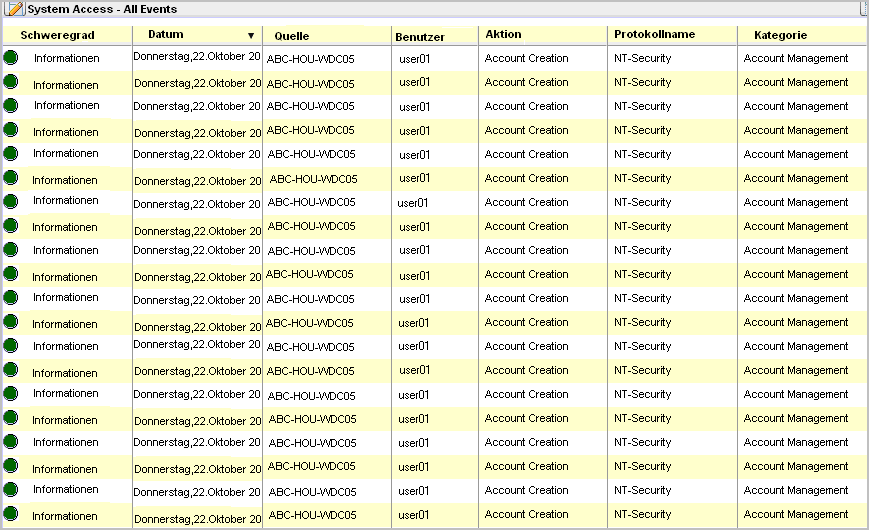The height and width of the screenshot is (530, 869).
Task: Click the edit notepad icon in title bar
Action: coord(14,9)
